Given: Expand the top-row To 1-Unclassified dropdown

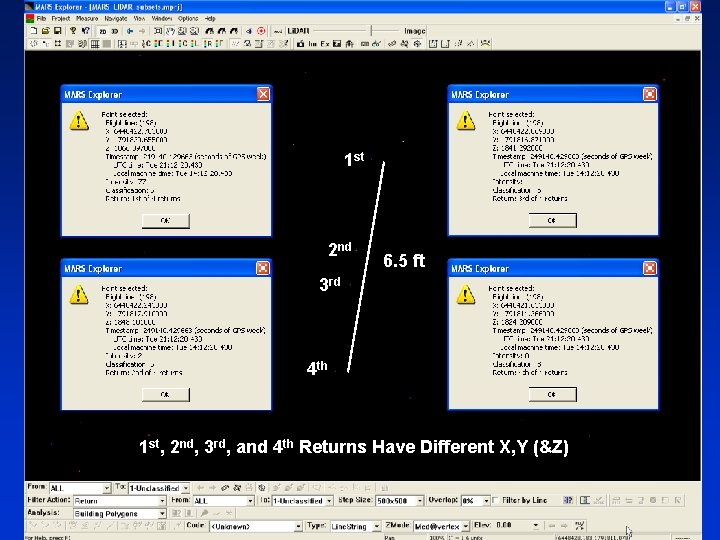Looking at the screenshot, I should pos(186,488).
